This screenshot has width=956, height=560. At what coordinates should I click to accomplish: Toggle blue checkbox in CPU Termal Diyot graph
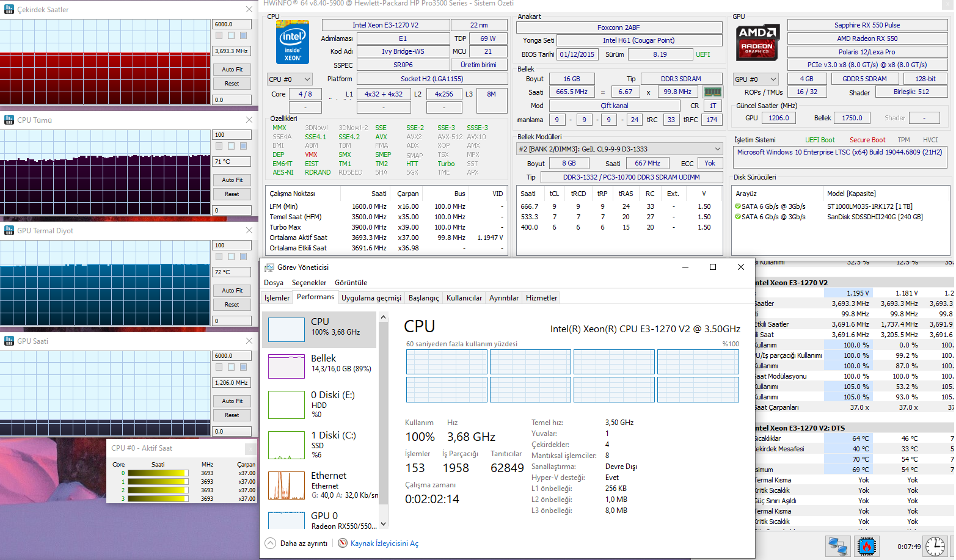(243, 256)
